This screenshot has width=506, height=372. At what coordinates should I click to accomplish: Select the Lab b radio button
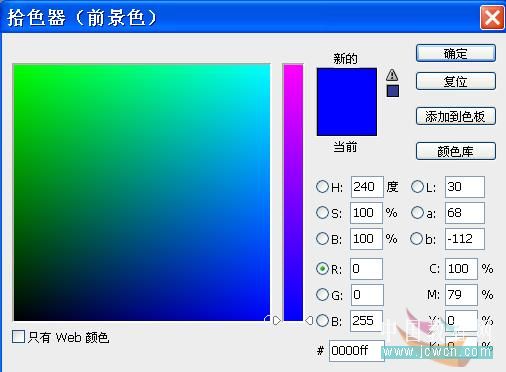point(417,238)
